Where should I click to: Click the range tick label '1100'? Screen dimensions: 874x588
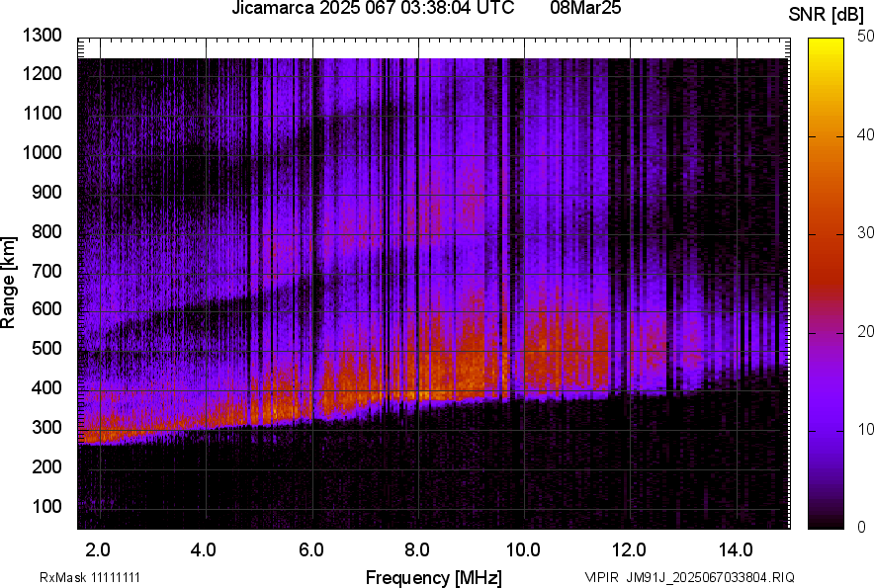(42, 114)
